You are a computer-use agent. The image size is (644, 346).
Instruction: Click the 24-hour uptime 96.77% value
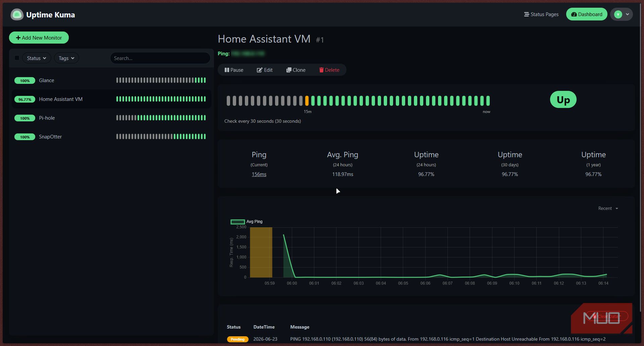[x=426, y=174]
